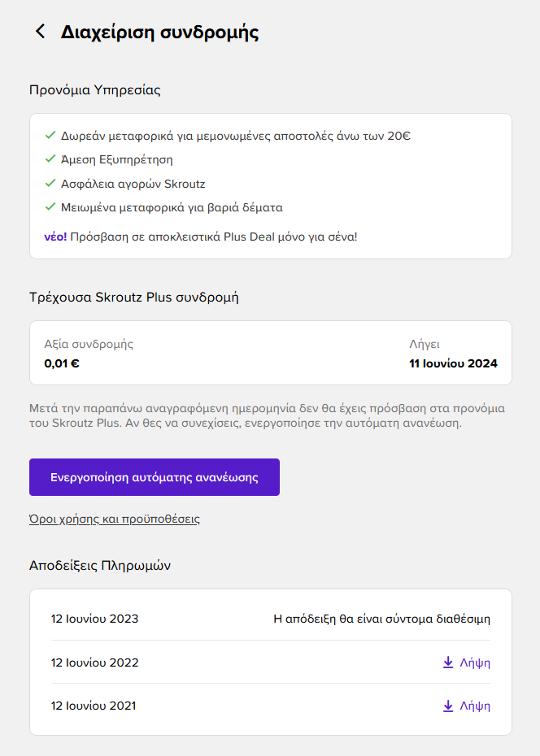Go back using the arrow beside Διαχείριση συνδρομής
Image resolution: width=540 pixels, height=756 pixels.
point(41,32)
